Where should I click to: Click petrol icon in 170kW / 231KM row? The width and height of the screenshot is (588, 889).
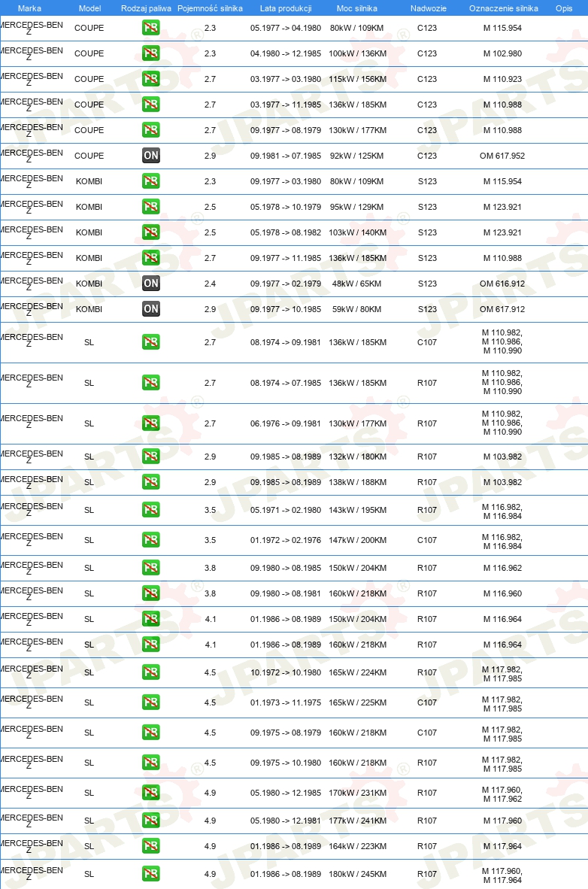[x=151, y=792]
